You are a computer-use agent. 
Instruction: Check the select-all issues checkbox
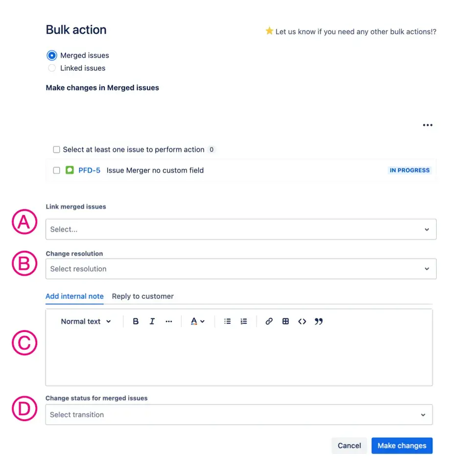click(x=56, y=149)
